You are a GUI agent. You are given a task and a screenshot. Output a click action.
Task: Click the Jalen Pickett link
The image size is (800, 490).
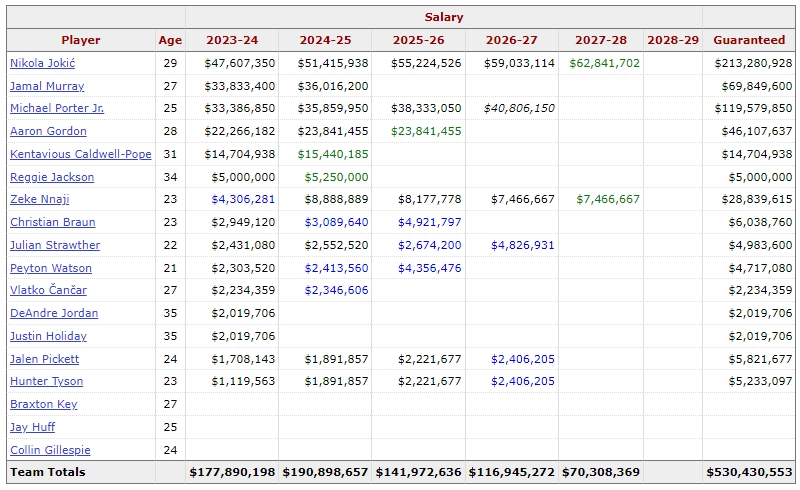pos(44,359)
